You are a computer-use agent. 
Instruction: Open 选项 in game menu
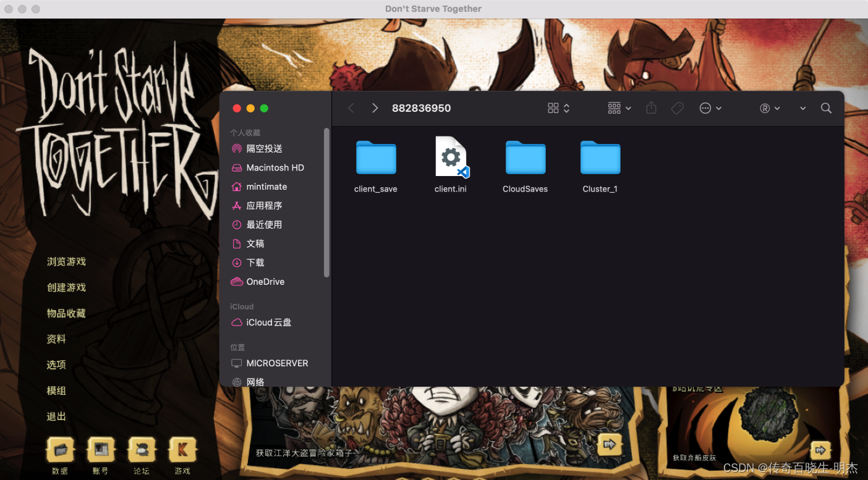pos(56,365)
